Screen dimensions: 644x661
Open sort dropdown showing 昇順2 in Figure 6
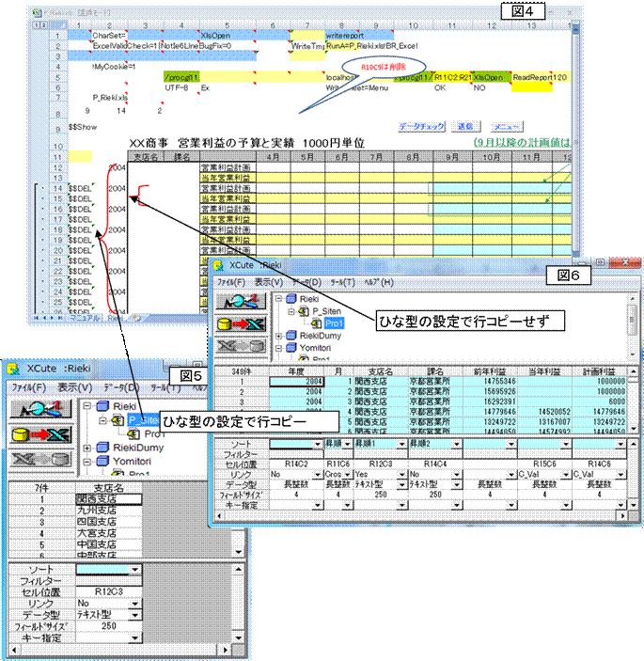(x=457, y=444)
